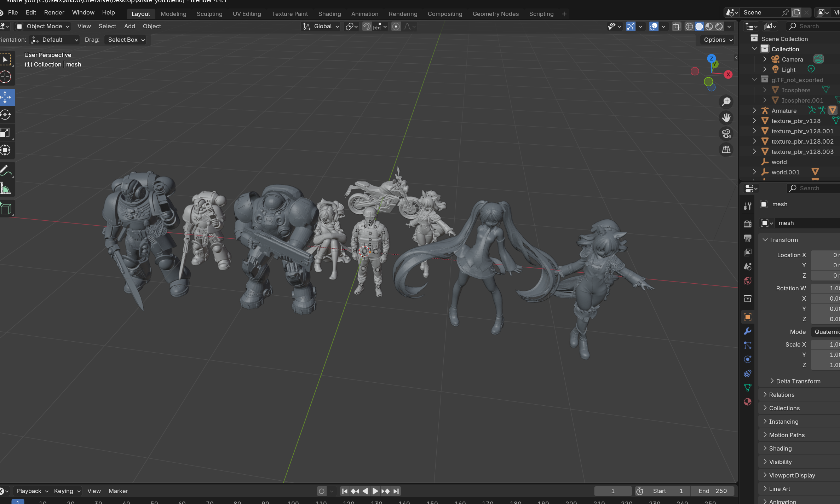Viewport: 840px width, 504px height.
Task: Open Default orientation dropdown
Action: (55, 40)
